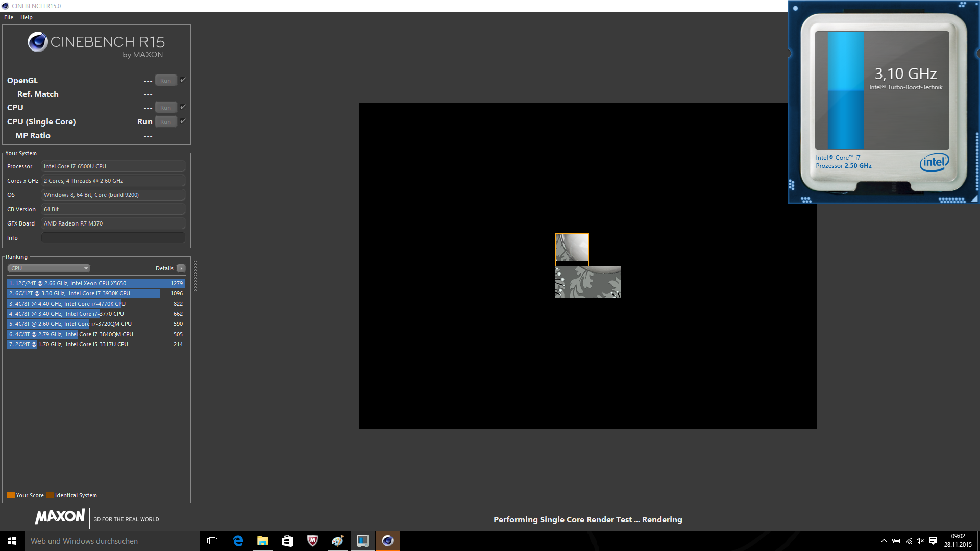
Task: Select ranking row Intel Core i7-3840QM CPU
Action: [x=96, y=334]
